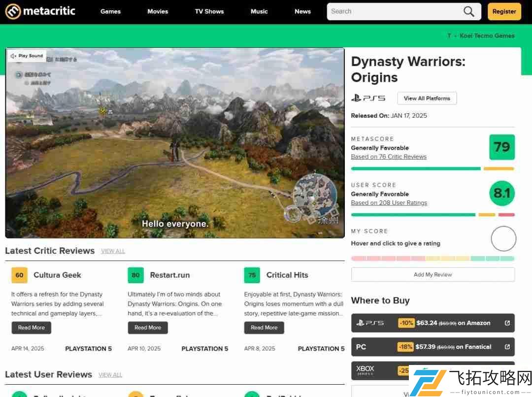Open the external link icon on the Fanatical offer
This screenshot has width=532, height=397.
coord(507,346)
